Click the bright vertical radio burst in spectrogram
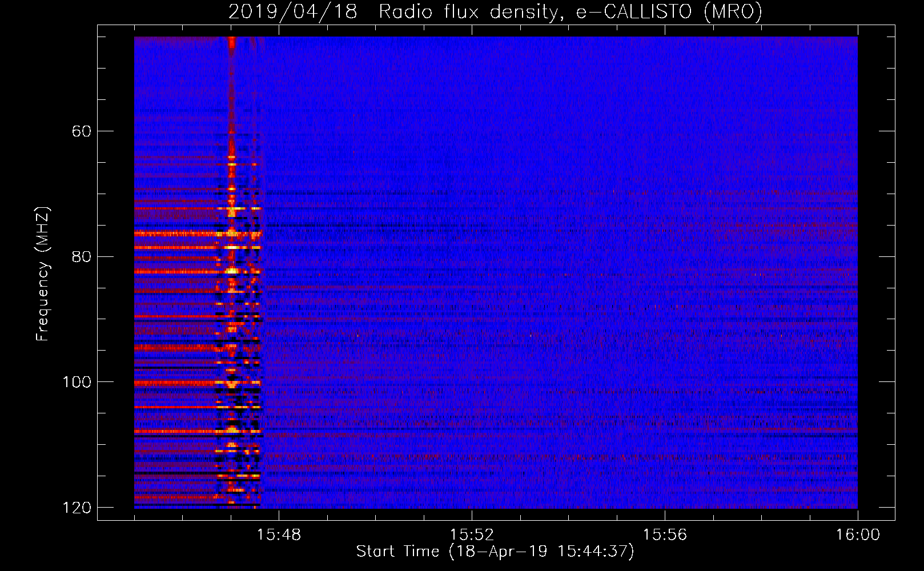This screenshot has width=924, height=571. click(232, 272)
